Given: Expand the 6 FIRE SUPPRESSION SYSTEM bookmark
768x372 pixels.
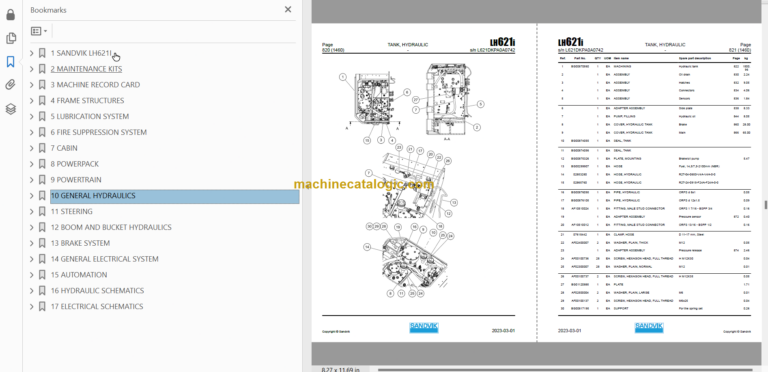Looking at the screenshot, I should pyautogui.click(x=32, y=132).
